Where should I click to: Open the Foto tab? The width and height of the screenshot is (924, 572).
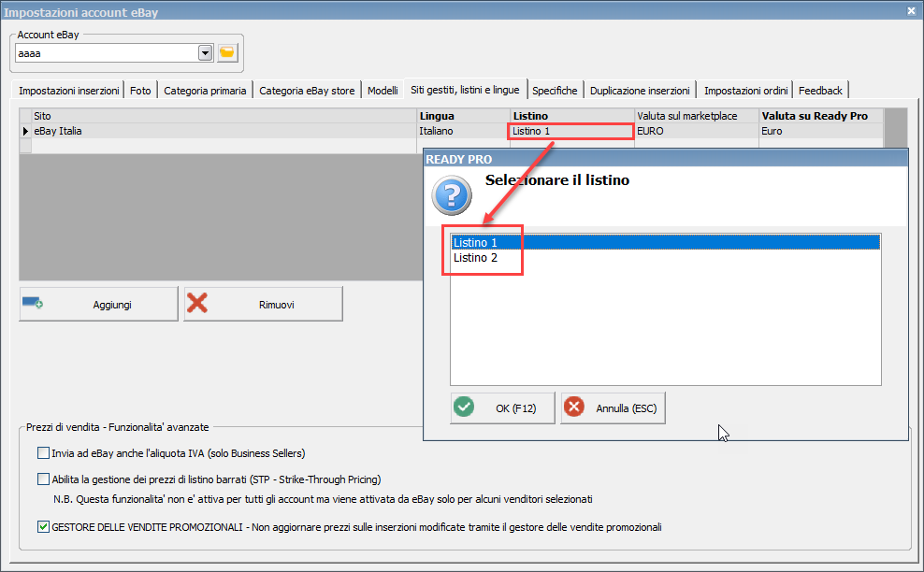(x=140, y=90)
